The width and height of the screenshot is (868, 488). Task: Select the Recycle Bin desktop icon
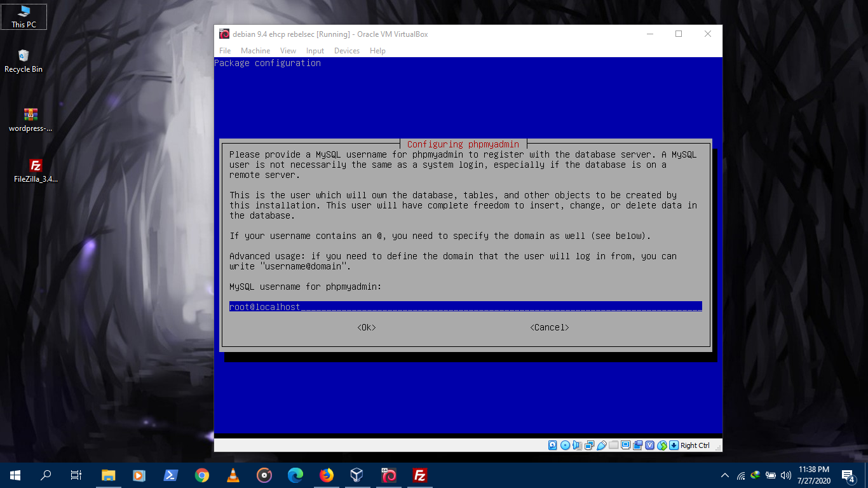(x=24, y=61)
